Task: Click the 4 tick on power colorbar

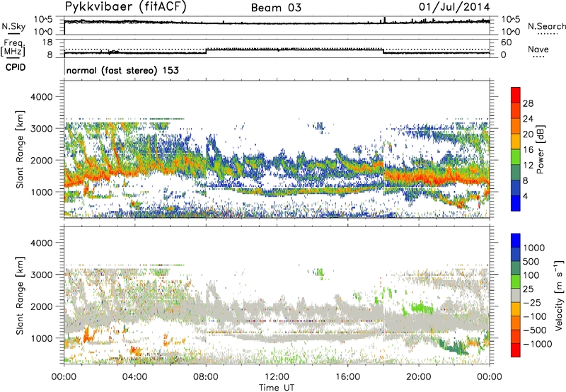Action: 526,196
